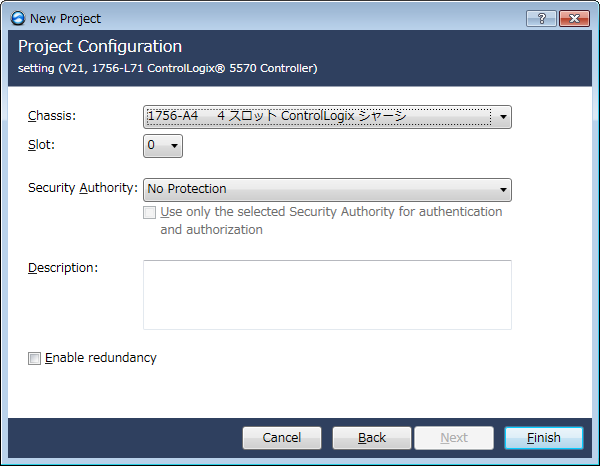
Task: Click the question mark help button
Action: click(x=540, y=18)
